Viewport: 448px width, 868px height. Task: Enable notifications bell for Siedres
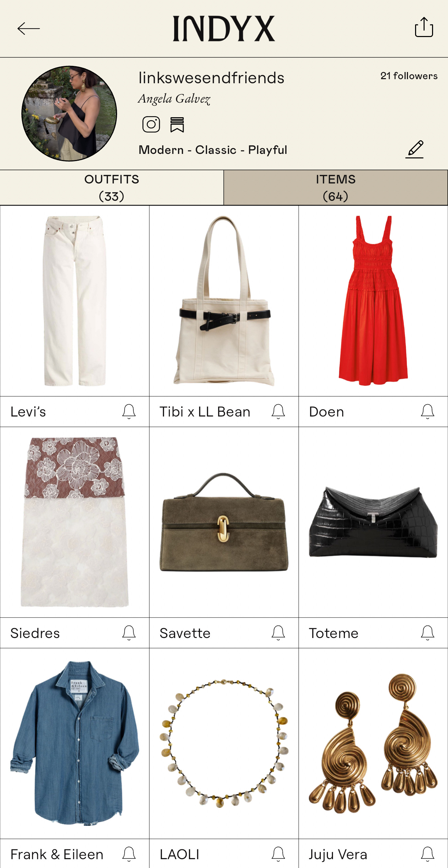click(x=129, y=633)
